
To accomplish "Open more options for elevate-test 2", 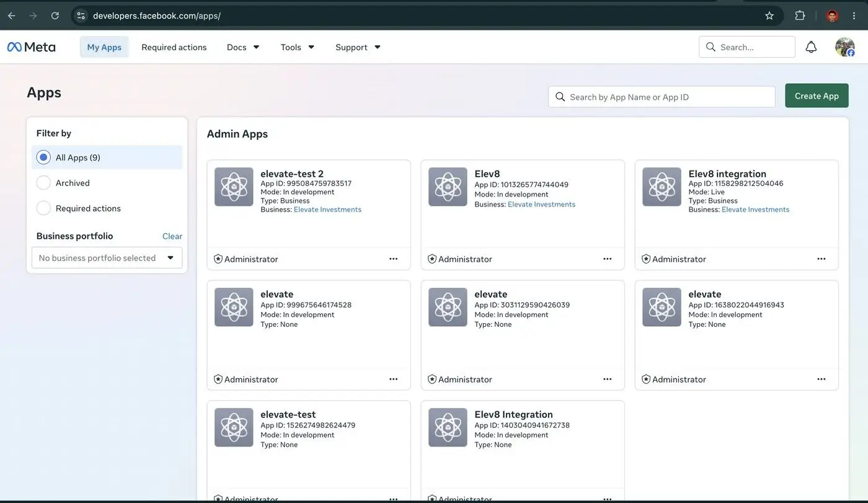I will 394,259.
